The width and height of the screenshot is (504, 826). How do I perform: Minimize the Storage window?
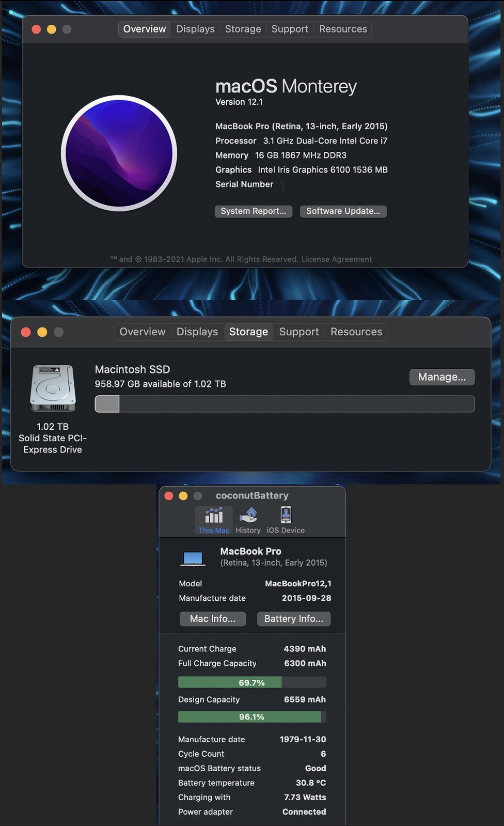[42, 332]
